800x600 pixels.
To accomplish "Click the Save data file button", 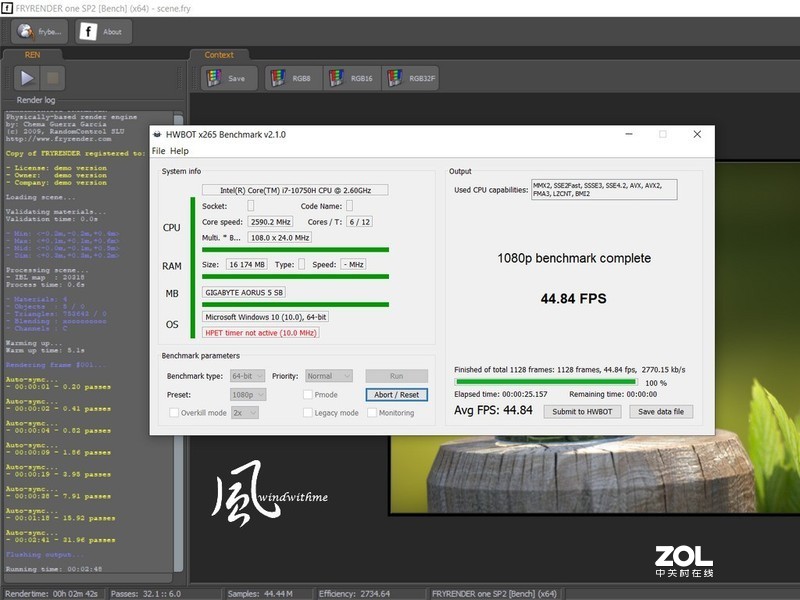I will pos(661,412).
